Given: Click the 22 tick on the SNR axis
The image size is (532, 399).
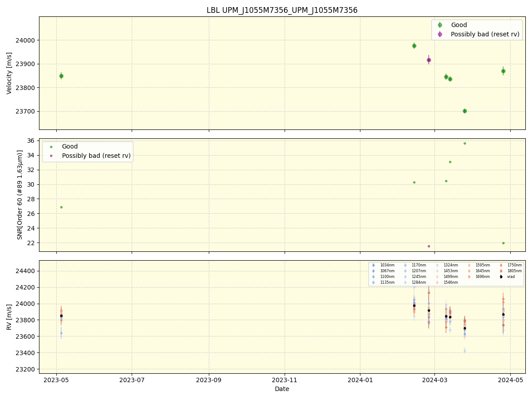Looking at the screenshot, I should [32, 243].
